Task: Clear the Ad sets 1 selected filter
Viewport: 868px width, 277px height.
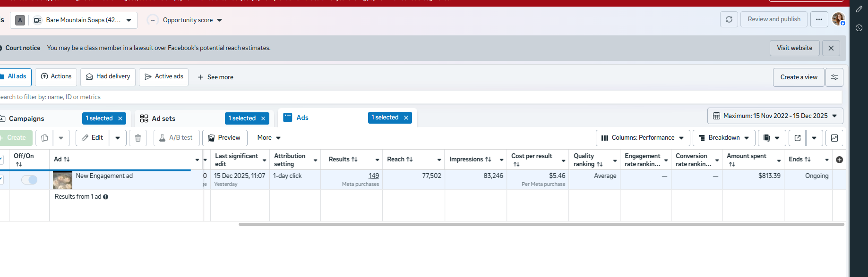Action: tap(263, 118)
